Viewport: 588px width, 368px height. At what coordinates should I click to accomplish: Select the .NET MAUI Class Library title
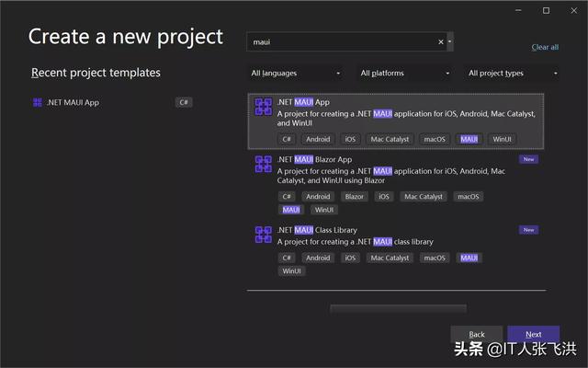click(317, 230)
